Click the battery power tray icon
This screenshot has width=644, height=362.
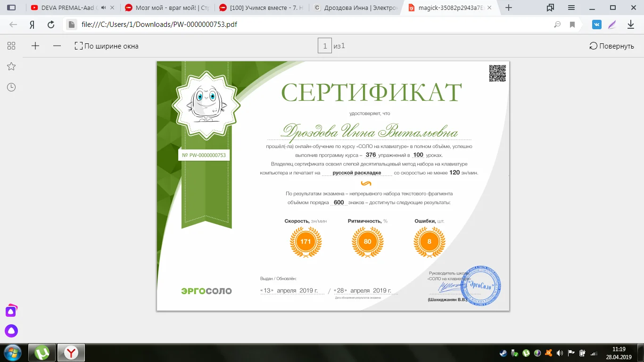click(x=582, y=353)
